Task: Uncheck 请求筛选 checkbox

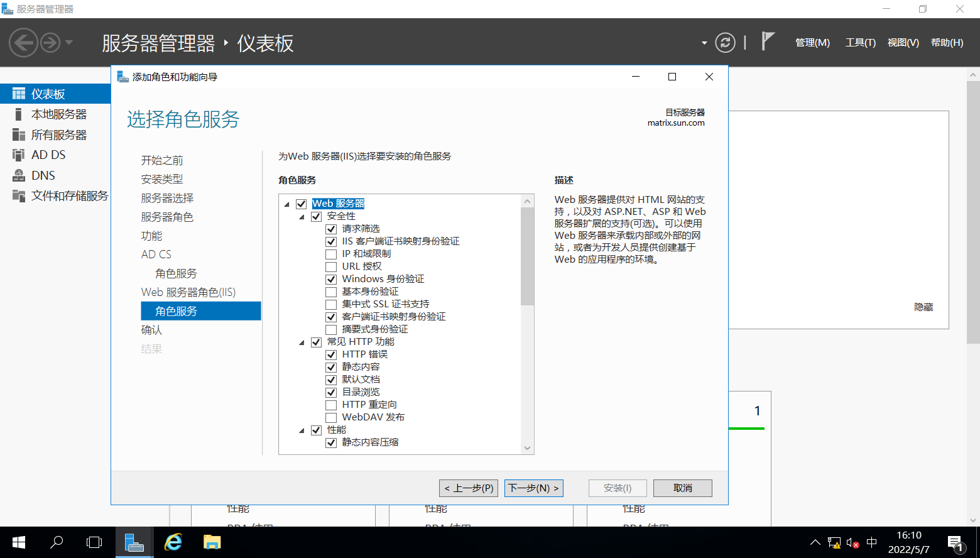Action: point(331,229)
